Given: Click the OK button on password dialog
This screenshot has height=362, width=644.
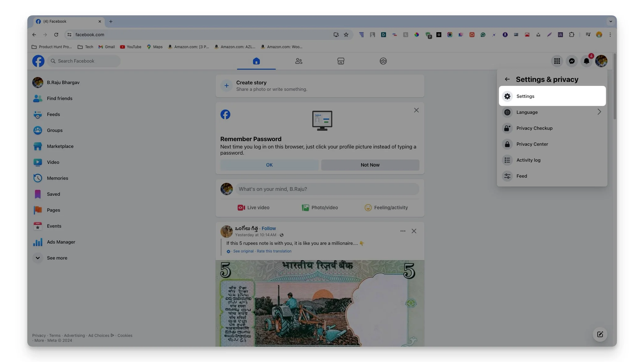Looking at the screenshot, I should pyautogui.click(x=269, y=165).
